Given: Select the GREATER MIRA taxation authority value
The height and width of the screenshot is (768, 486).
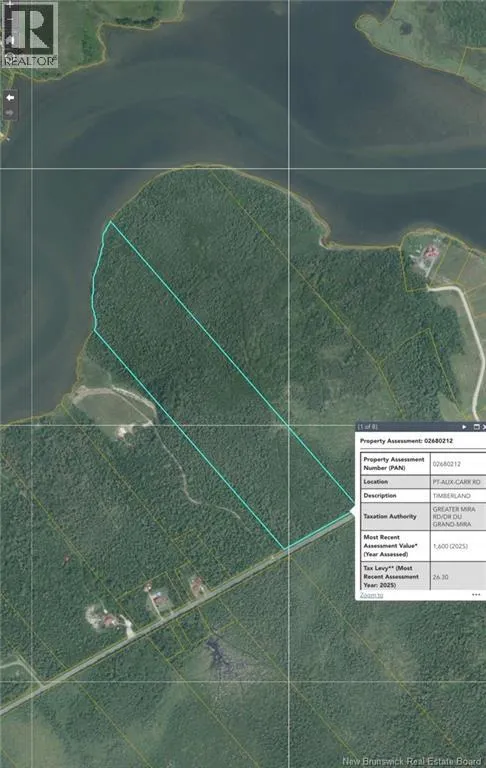Looking at the screenshot, I should click(454, 517).
